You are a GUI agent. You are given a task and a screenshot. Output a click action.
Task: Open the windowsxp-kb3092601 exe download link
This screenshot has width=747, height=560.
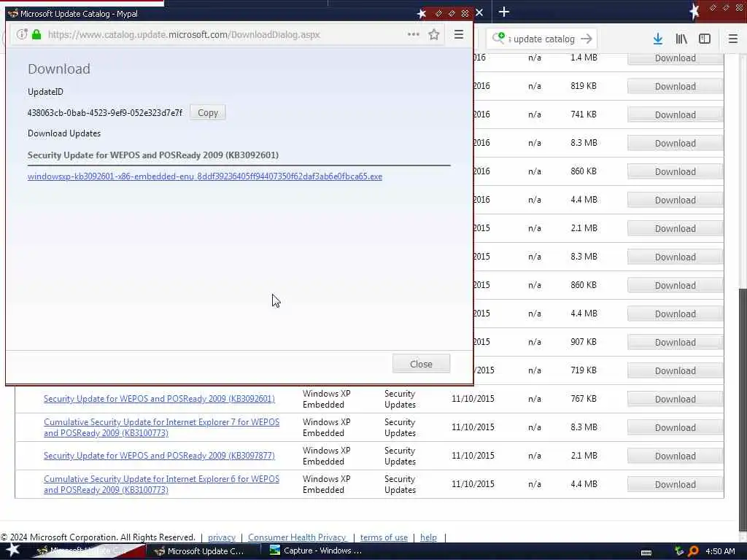click(205, 176)
